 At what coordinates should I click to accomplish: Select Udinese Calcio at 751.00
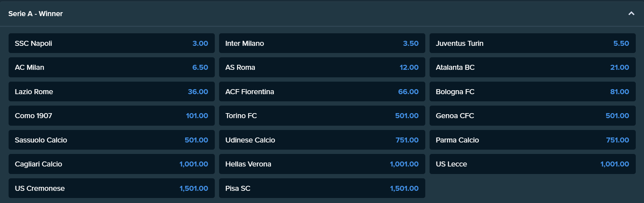pyautogui.click(x=322, y=140)
